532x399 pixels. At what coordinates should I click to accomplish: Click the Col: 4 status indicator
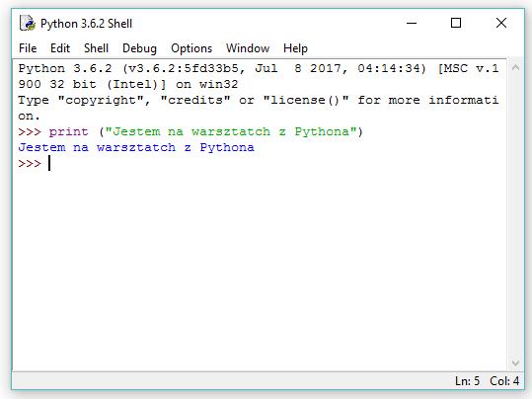(504, 381)
